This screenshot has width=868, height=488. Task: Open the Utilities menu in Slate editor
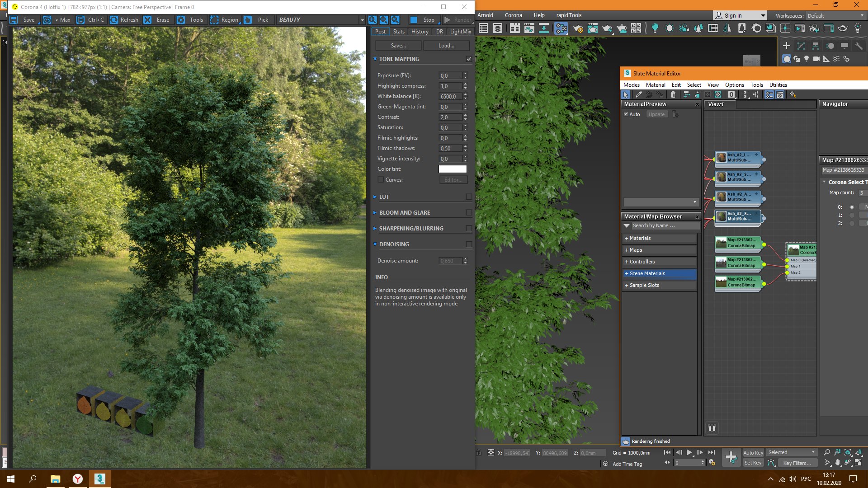click(778, 85)
